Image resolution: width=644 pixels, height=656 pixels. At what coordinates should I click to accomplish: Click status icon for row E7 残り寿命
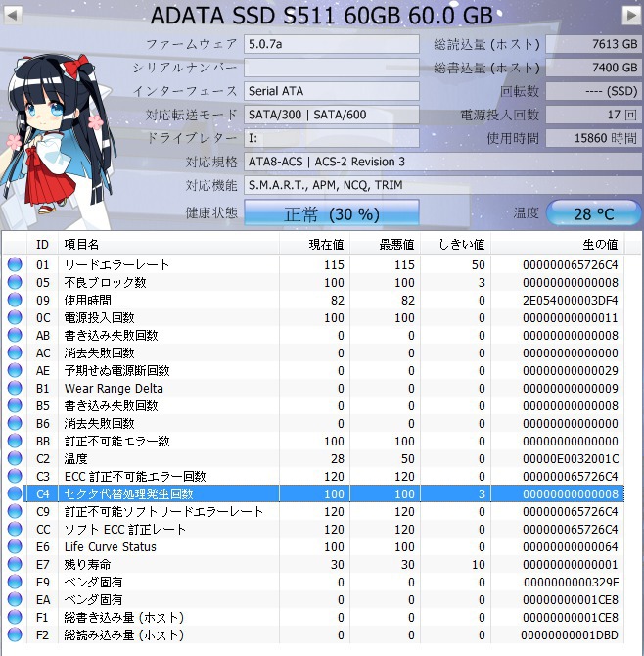point(15,564)
